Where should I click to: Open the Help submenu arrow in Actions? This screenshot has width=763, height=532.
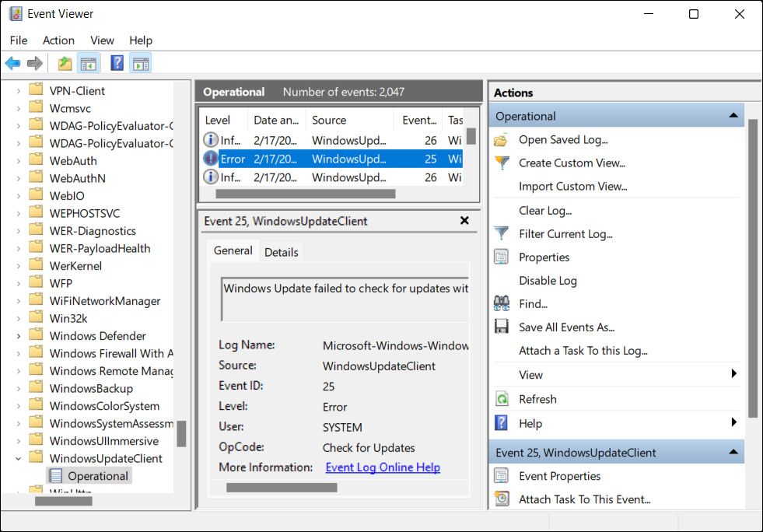pos(733,422)
